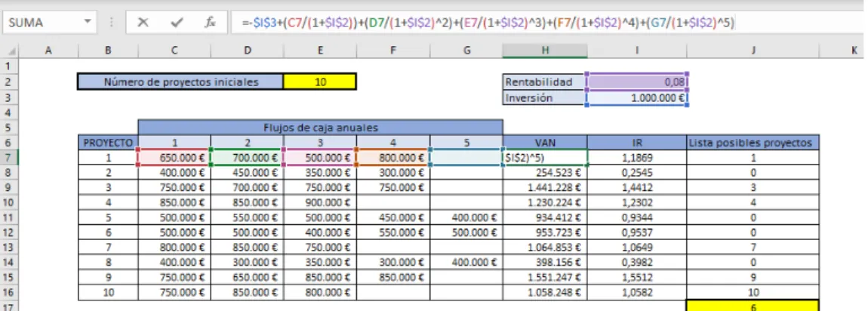This screenshot has width=868, height=311.
Task: Select the Lista posibles proyectos header
Action: tap(753, 143)
